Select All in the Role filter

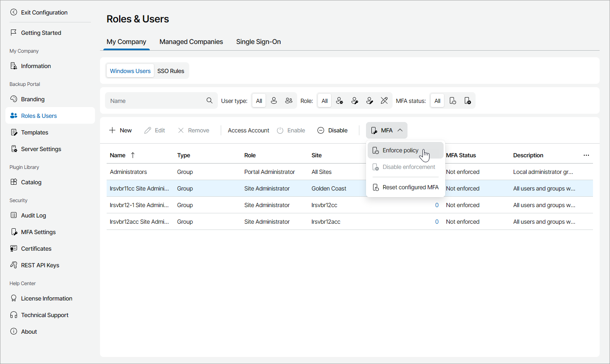[325, 101]
